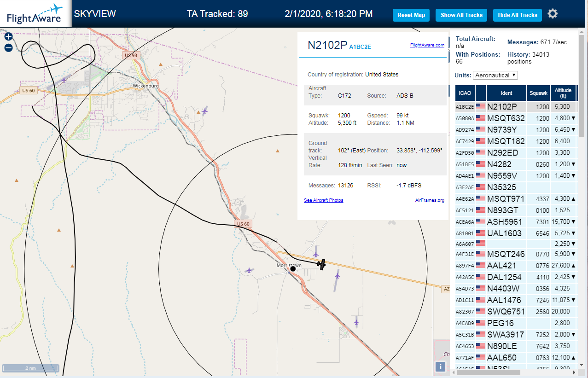This screenshot has width=588, height=378.
Task: Select MSQT246 in aircraft list
Action: coord(506,254)
